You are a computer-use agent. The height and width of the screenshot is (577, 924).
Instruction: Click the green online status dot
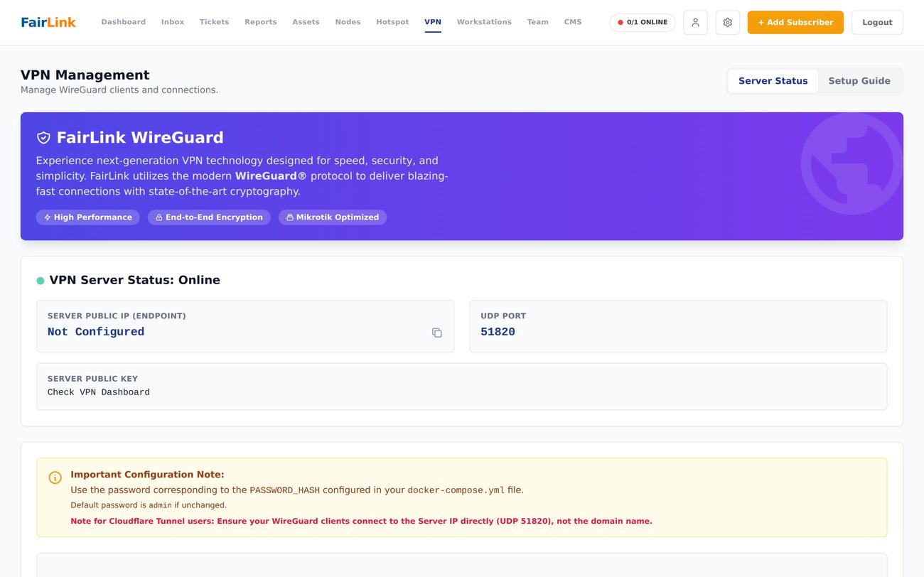pos(41,281)
